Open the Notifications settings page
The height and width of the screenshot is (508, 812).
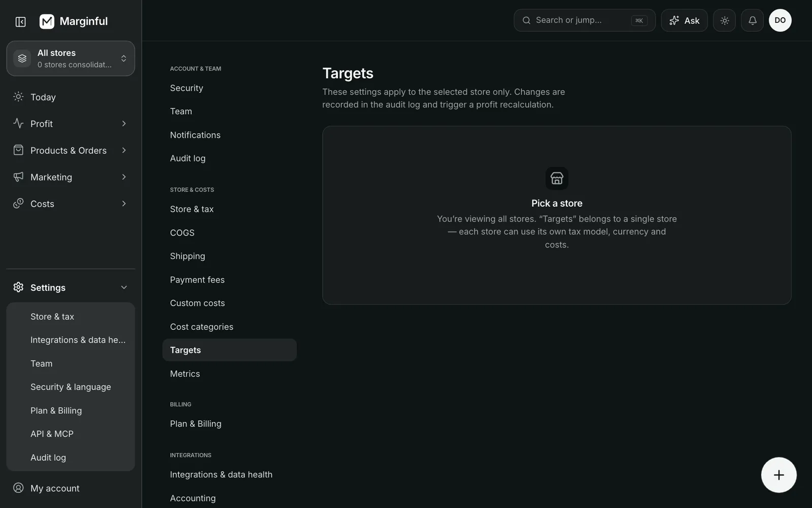point(229,135)
